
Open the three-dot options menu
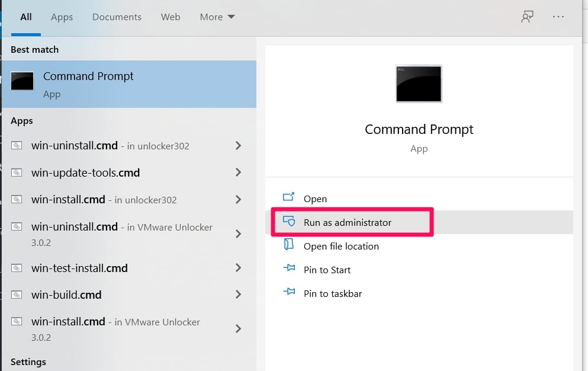click(x=558, y=17)
